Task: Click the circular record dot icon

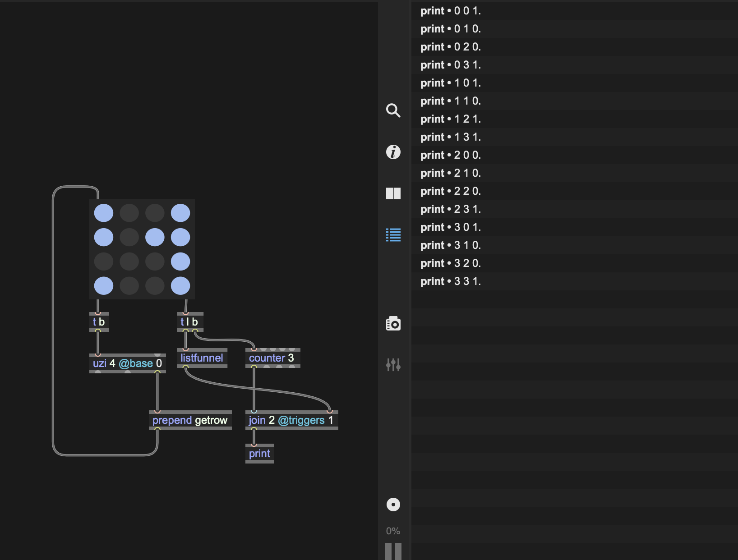Action: coord(393,505)
